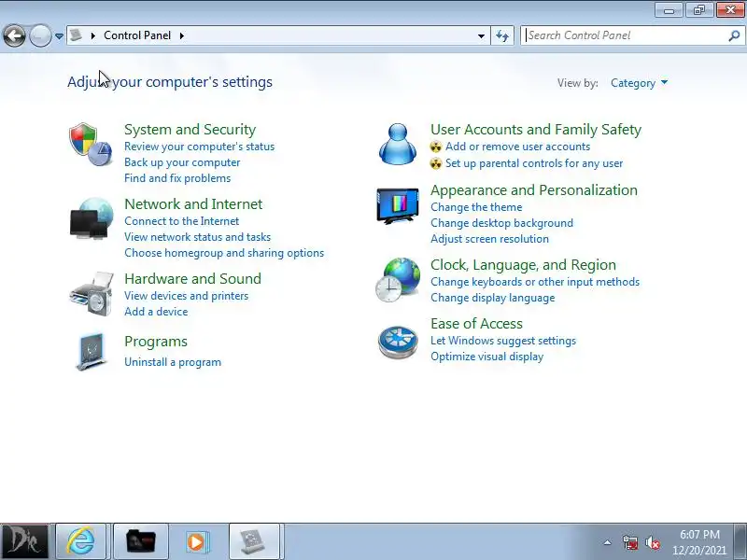Open View network status and tasks
The image size is (747, 560).
coord(197,237)
